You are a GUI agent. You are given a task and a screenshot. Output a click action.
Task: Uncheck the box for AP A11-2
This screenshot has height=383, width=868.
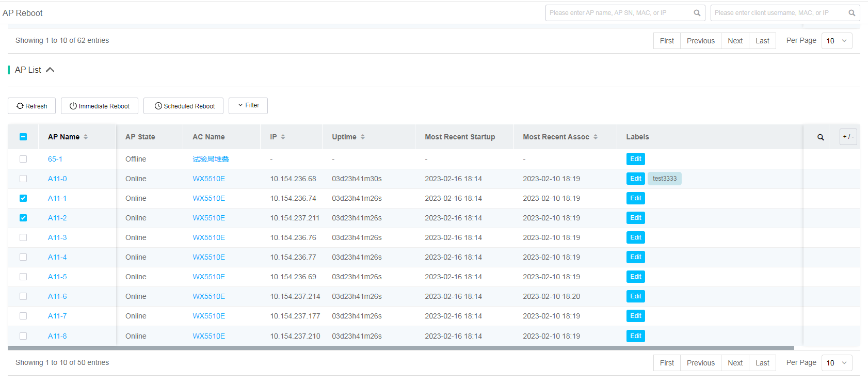pyautogui.click(x=23, y=218)
